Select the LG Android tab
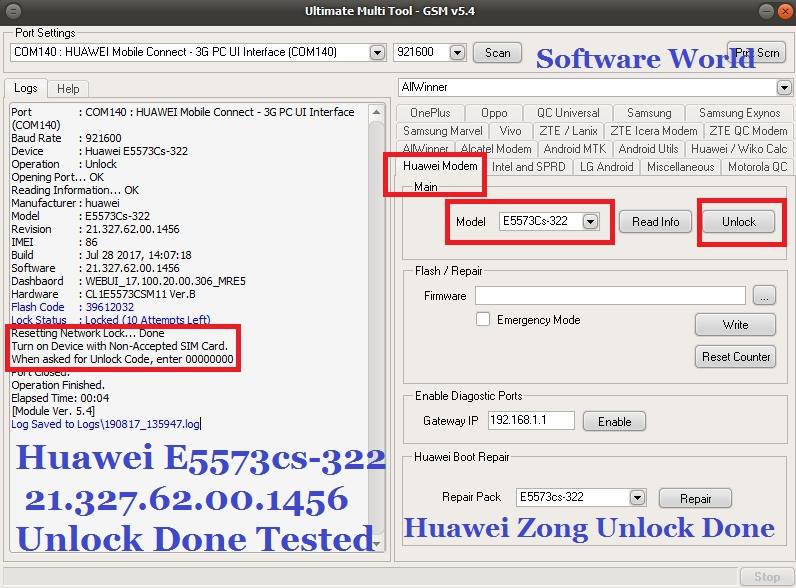The width and height of the screenshot is (796, 588). tap(606, 167)
